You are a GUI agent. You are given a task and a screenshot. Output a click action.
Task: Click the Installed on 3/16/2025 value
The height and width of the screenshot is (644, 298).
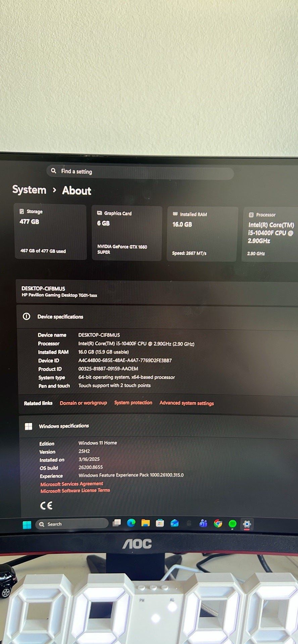pos(89,459)
